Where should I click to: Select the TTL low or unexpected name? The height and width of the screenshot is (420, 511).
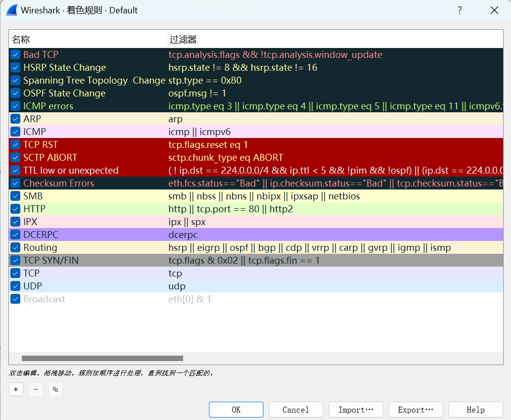point(71,170)
